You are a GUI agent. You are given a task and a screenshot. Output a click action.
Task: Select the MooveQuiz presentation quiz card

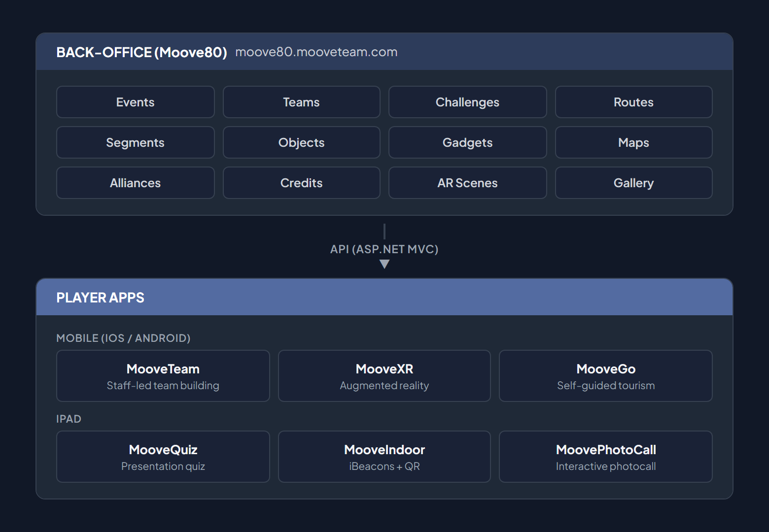163,456
